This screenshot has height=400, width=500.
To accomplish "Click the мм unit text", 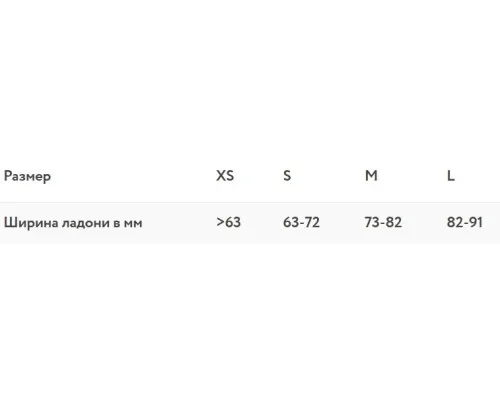I will (x=133, y=223).
